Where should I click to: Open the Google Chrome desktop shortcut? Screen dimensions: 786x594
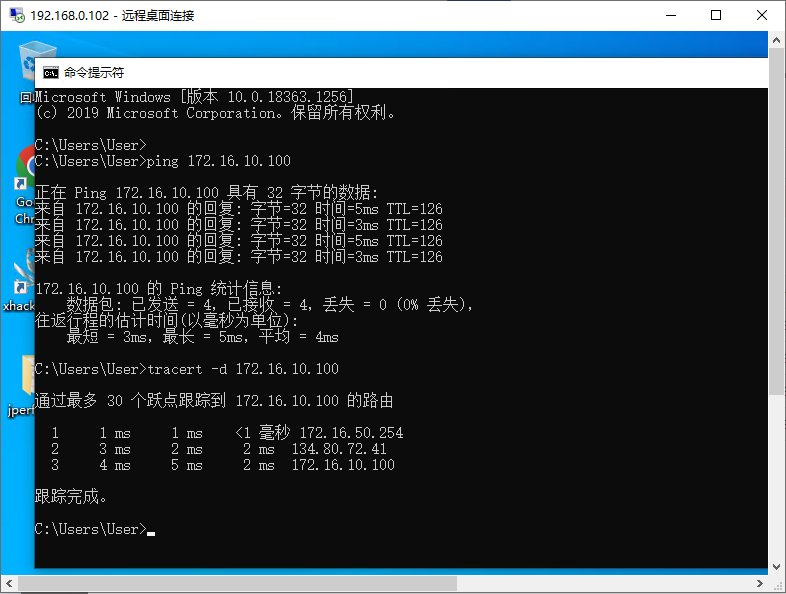24,184
